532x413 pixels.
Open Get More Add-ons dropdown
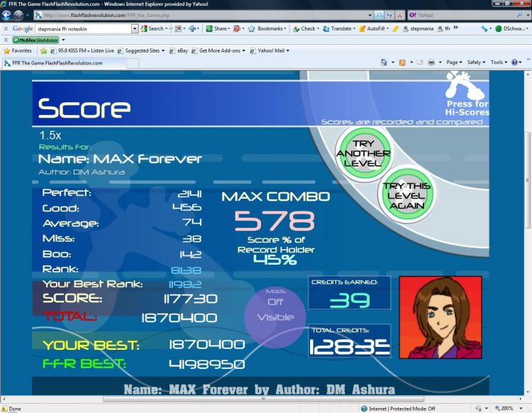click(218, 50)
